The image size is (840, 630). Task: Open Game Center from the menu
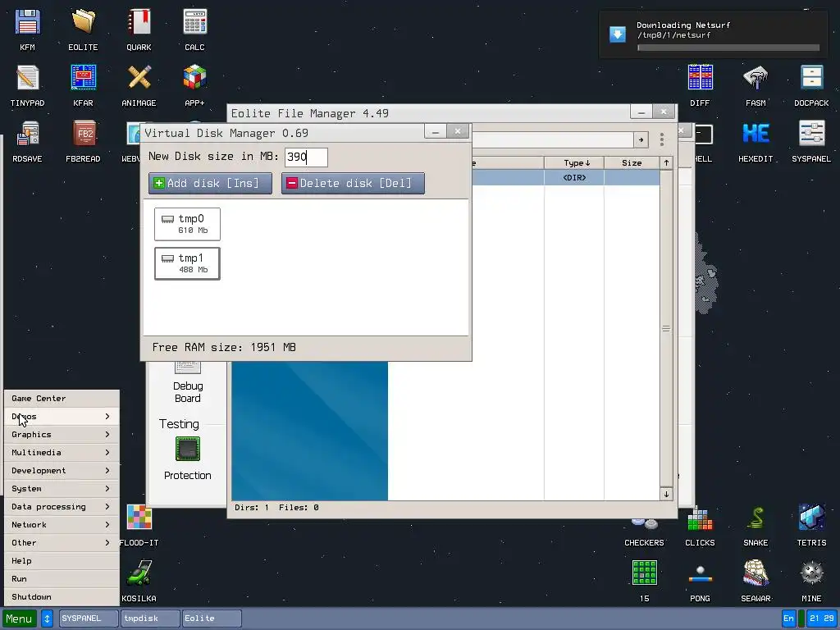(62, 399)
